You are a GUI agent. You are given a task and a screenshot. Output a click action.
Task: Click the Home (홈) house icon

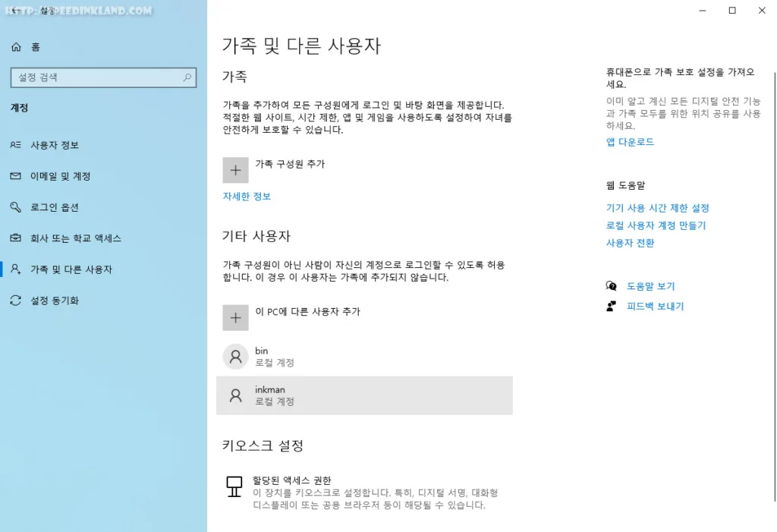click(16, 46)
